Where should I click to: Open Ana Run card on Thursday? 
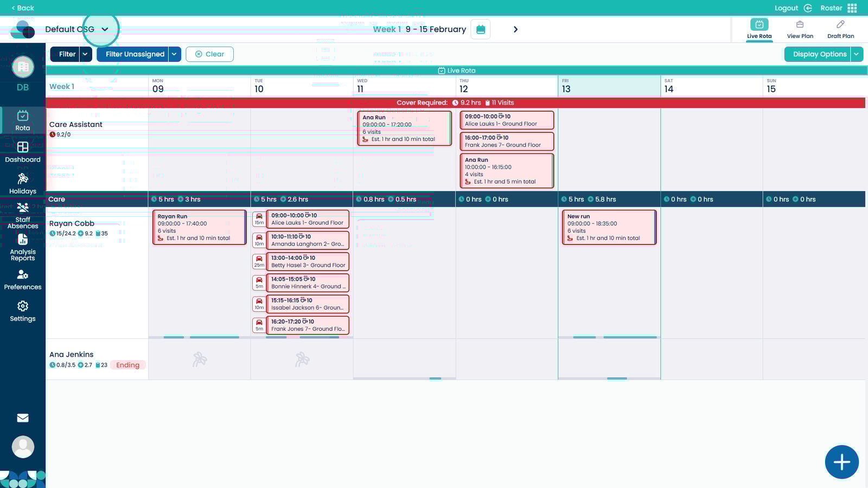point(507,171)
